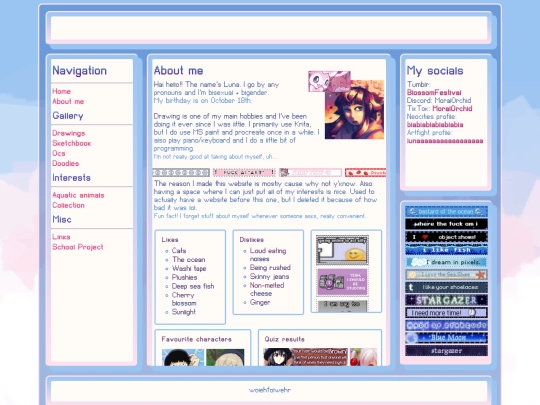Click the 'bastard of the ocean' blinkie
This screenshot has width=540, height=405.
[x=446, y=211]
